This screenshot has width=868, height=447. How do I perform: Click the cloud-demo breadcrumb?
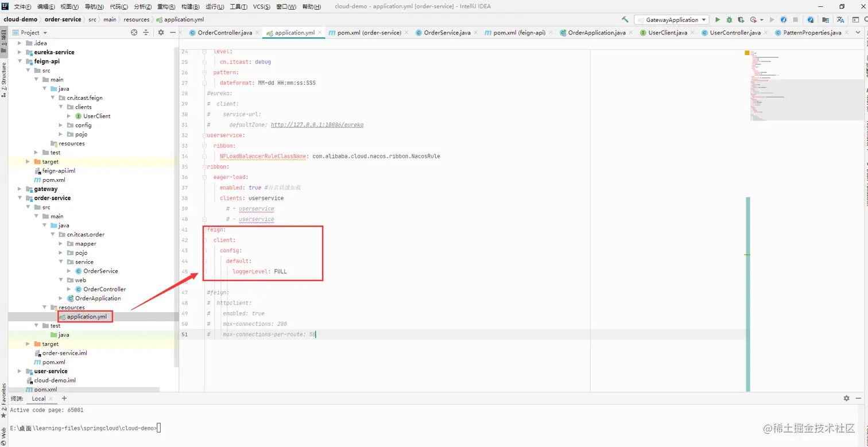click(x=20, y=20)
